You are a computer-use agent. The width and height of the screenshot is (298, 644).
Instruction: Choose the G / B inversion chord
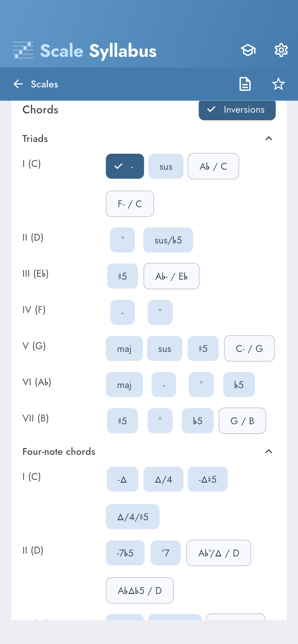point(242,421)
